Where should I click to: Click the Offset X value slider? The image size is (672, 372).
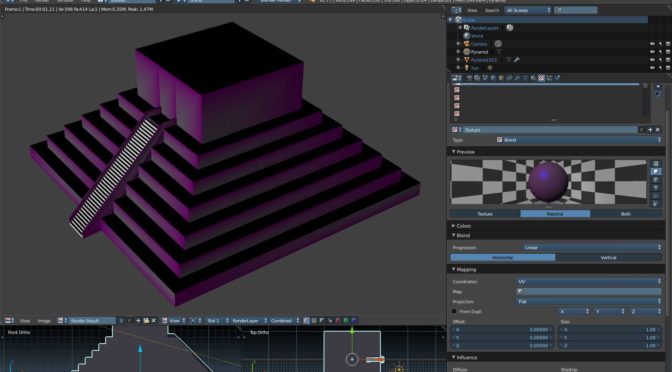(502, 330)
